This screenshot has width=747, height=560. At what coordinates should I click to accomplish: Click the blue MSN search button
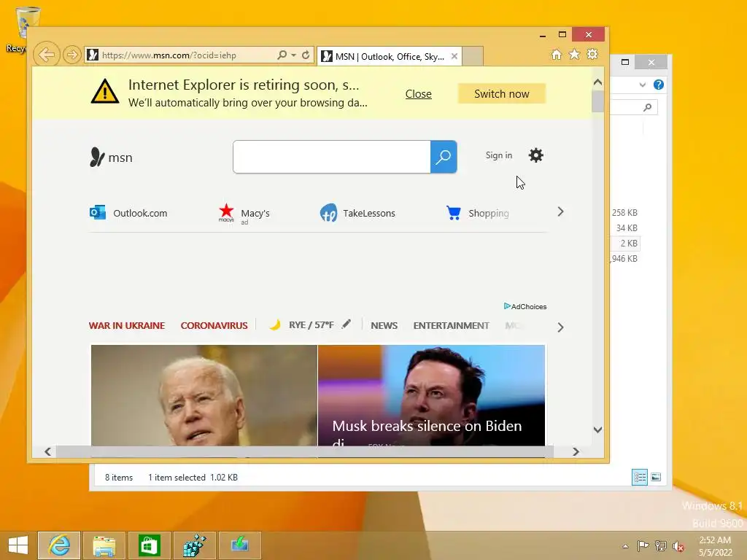pyautogui.click(x=444, y=157)
